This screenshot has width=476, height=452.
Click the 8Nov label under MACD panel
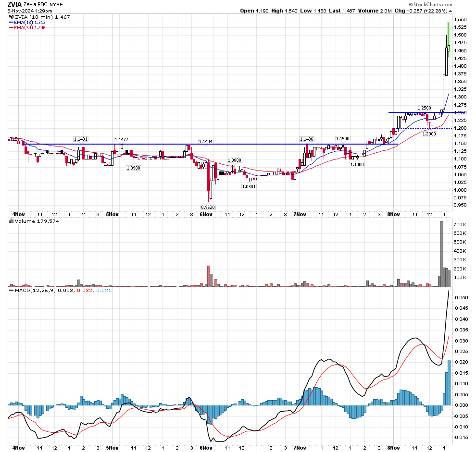(x=393, y=448)
